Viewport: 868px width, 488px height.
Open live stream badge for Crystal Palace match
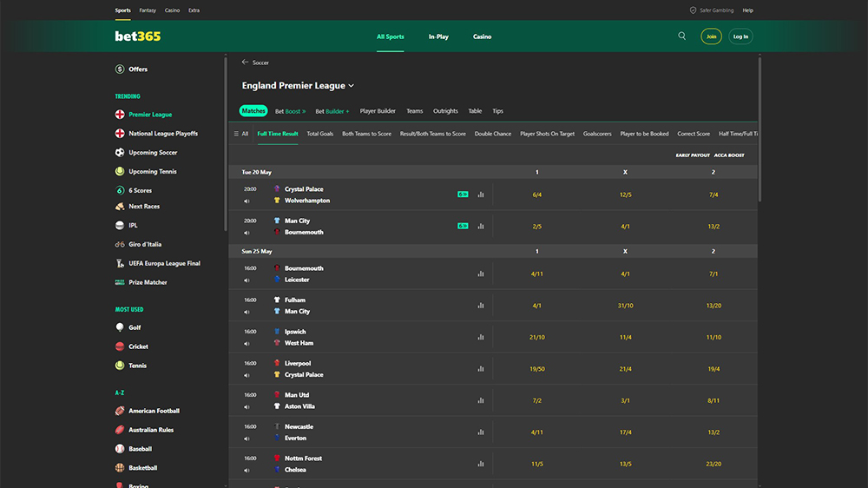[463, 195]
